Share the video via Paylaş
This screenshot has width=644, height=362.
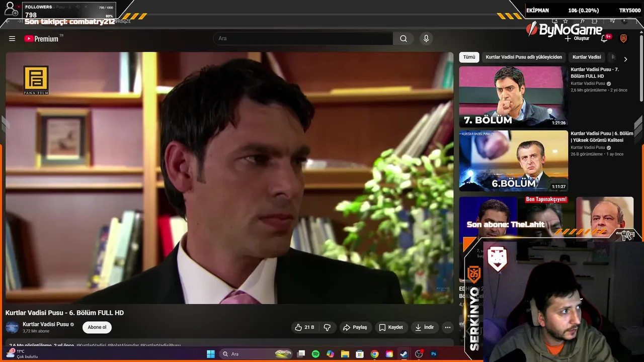coord(355,327)
